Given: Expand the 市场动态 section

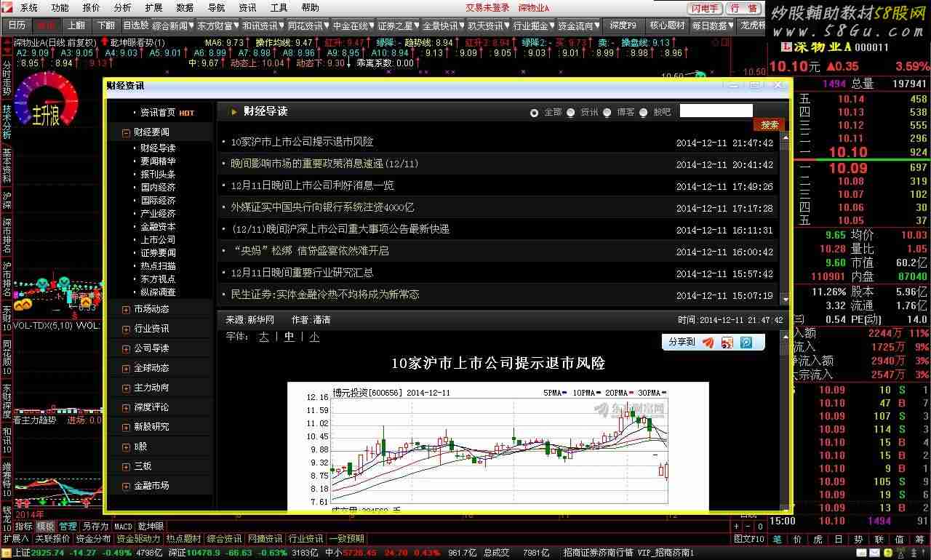Looking at the screenshot, I should point(127,309).
